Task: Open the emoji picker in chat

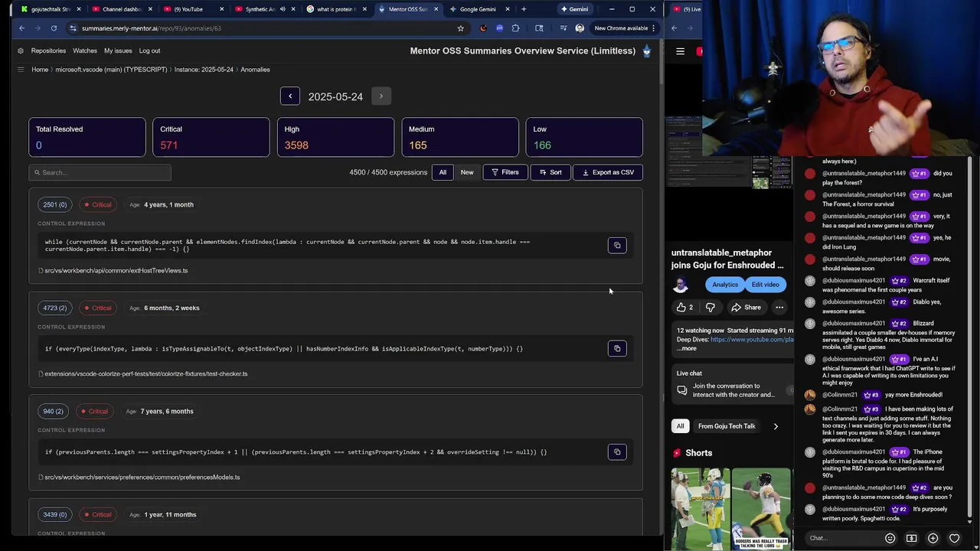Action: pos(890,538)
